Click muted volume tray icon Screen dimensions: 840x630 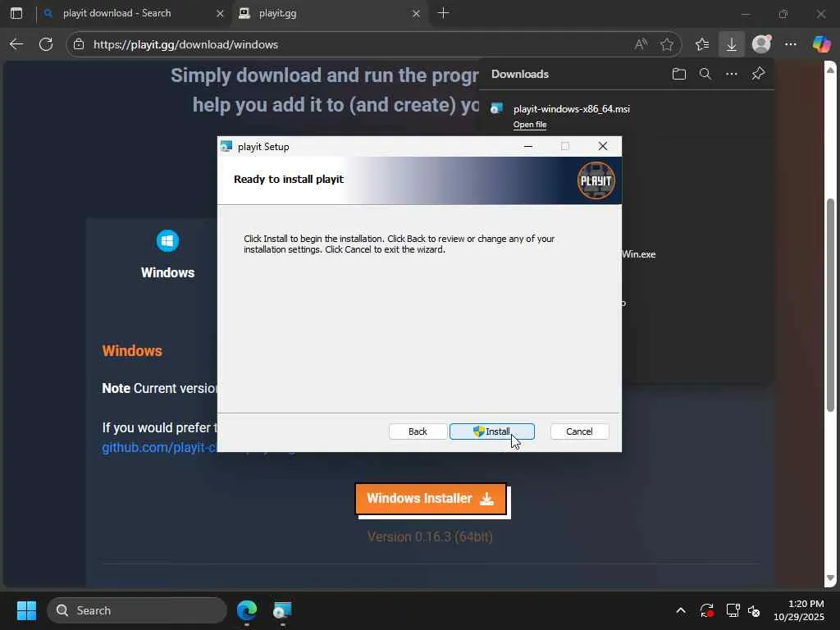(754, 610)
